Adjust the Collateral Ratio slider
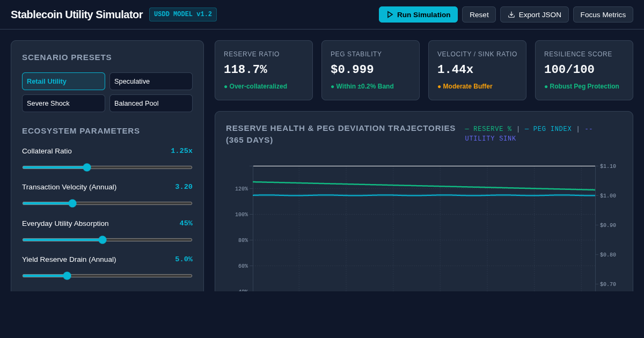This screenshot has height=338, width=644. click(x=107, y=167)
